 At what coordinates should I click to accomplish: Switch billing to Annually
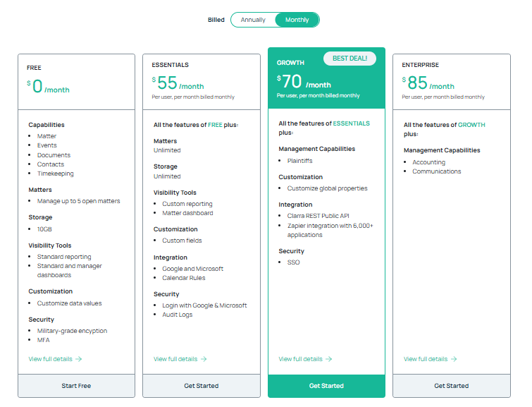click(x=253, y=20)
